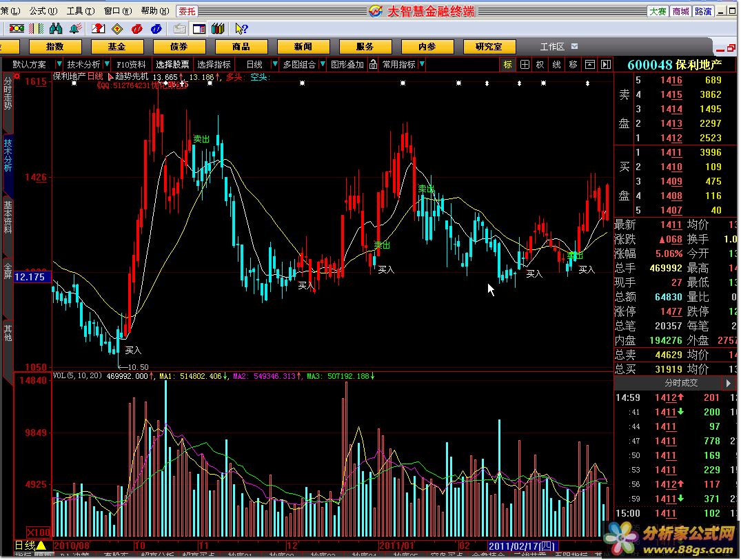Toggle the window layout panel icon

click(x=199, y=30)
